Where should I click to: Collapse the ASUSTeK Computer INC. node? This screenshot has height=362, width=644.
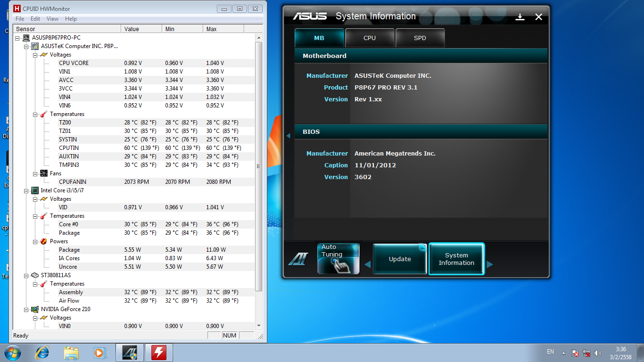(26, 46)
